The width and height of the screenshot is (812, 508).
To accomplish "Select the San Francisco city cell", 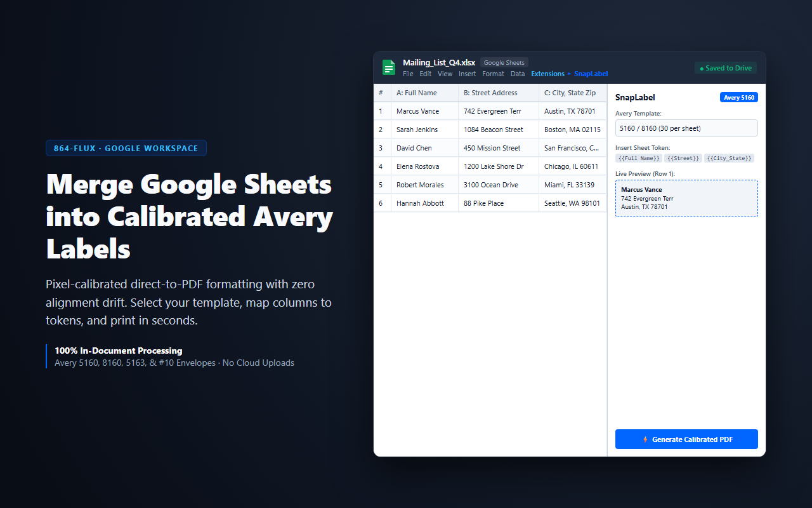I will pos(573,148).
